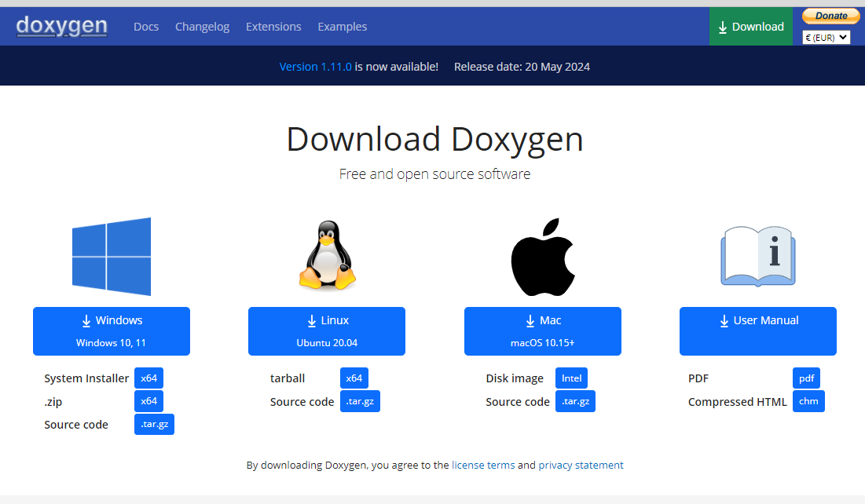Open the Extensions page
Viewport: 865px width, 504px height.
[x=273, y=26]
